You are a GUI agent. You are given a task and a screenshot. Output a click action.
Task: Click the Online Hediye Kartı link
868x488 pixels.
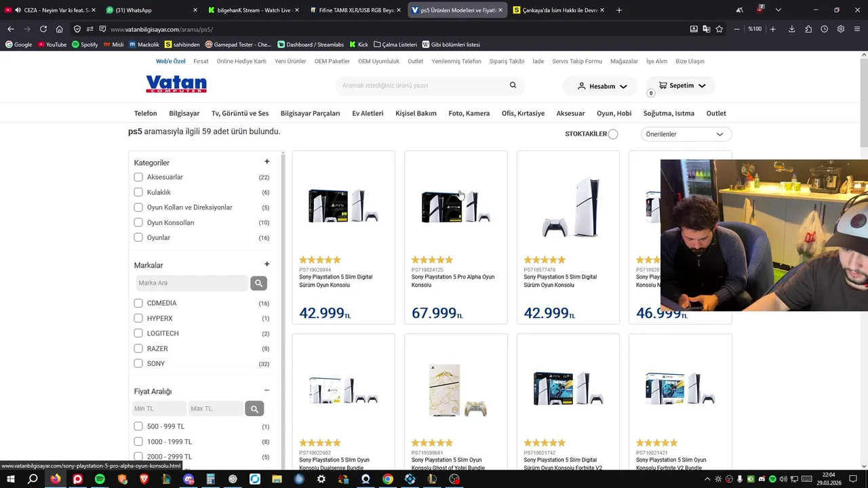(241, 61)
